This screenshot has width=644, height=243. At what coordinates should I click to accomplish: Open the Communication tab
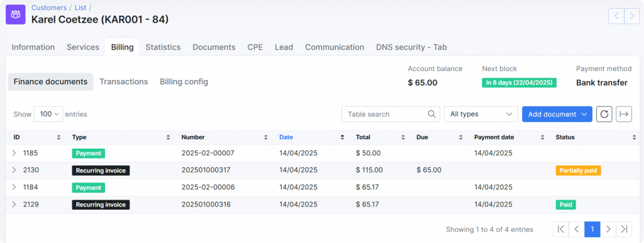335,47
